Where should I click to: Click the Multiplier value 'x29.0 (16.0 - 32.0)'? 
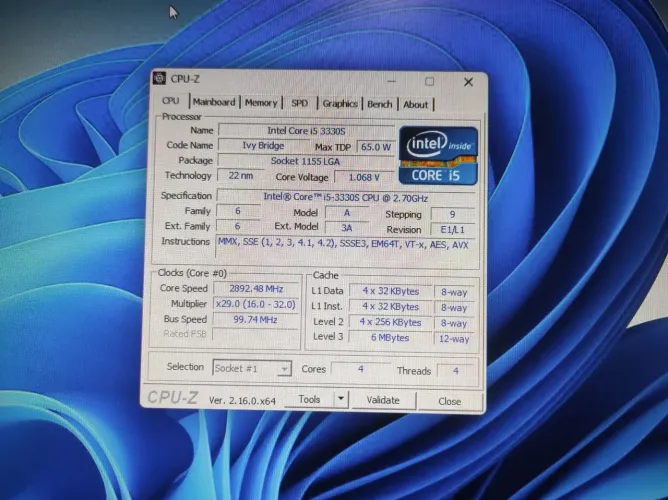click(x=255, y=304)
